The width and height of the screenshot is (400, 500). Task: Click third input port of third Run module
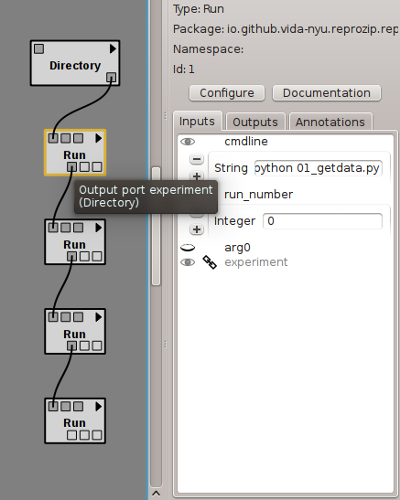coord(78,317)
